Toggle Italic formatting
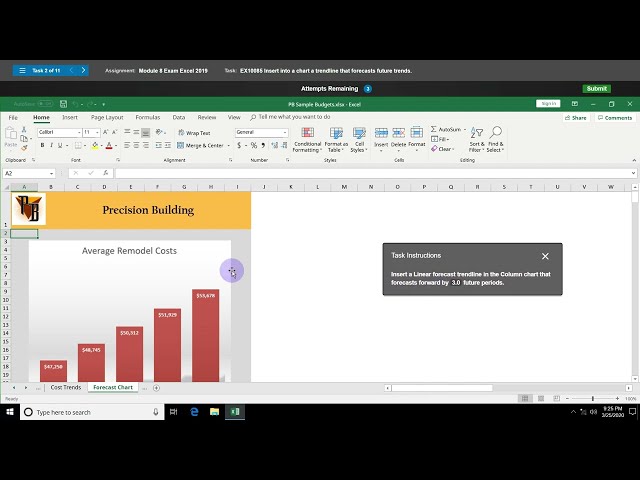640x480 pixels. coord(51,145)
